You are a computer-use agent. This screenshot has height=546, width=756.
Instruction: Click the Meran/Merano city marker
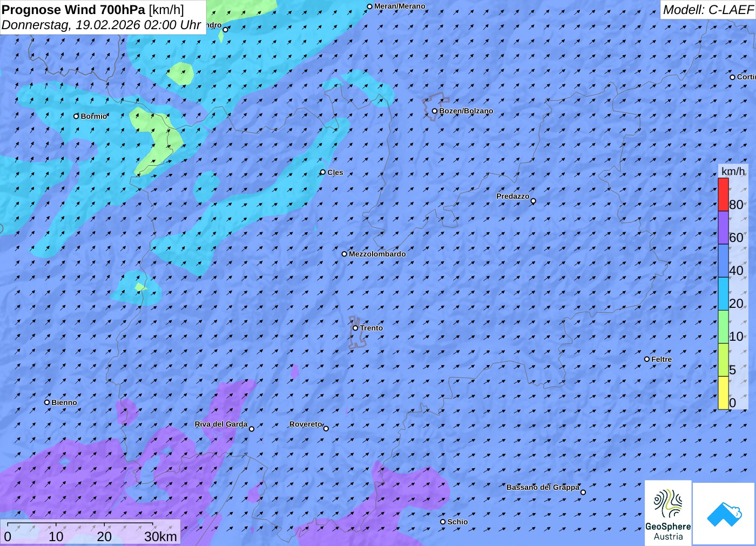pyautogui.click(x=370, y=6)
